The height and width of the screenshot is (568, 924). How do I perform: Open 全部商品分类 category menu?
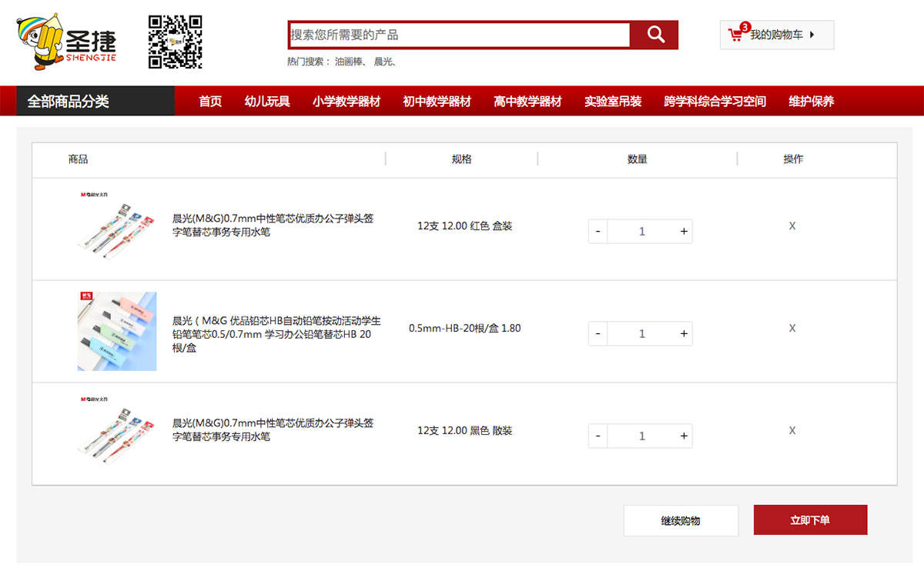coord(95,101)
